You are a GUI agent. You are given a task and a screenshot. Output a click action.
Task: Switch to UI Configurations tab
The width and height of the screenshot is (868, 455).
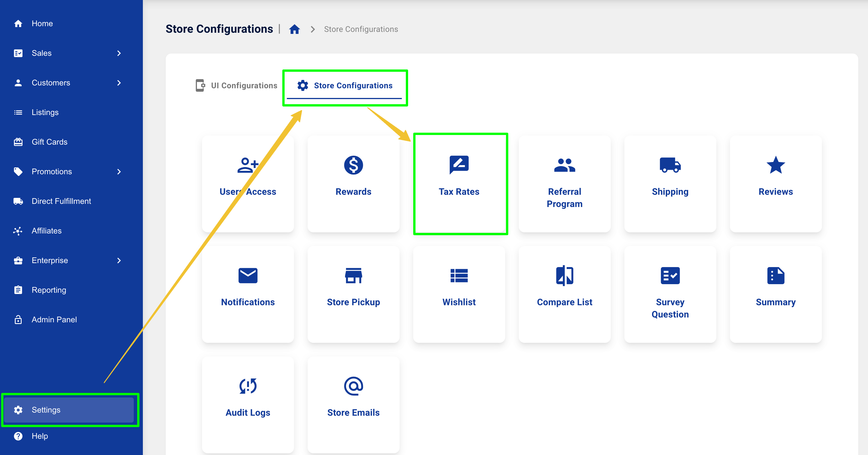tap(236, 86)
